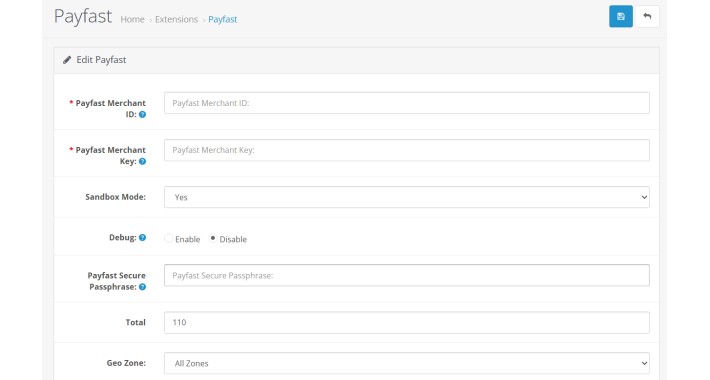The image size is (710, 380).
Task: Click the Geo Zone label
Action: (x=126, y=363)
